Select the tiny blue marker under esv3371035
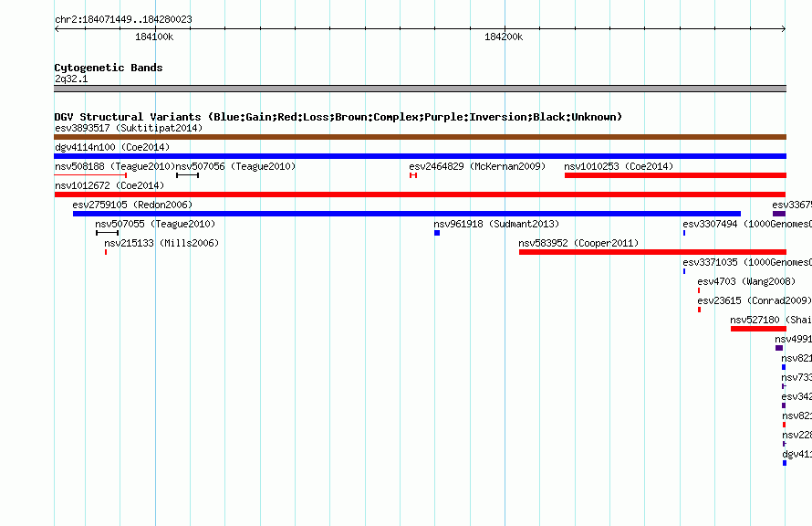Viewport: 812px width, 526px height. pos(684,271)
